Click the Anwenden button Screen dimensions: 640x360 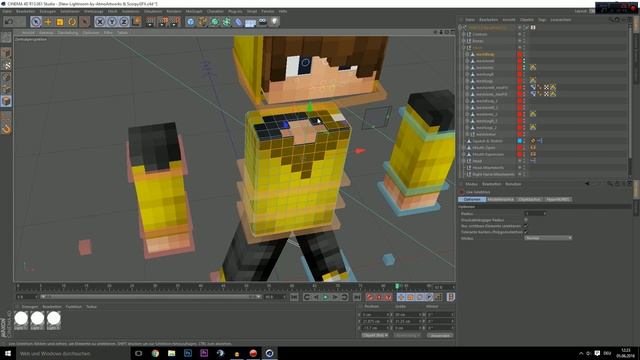[440, 335]
